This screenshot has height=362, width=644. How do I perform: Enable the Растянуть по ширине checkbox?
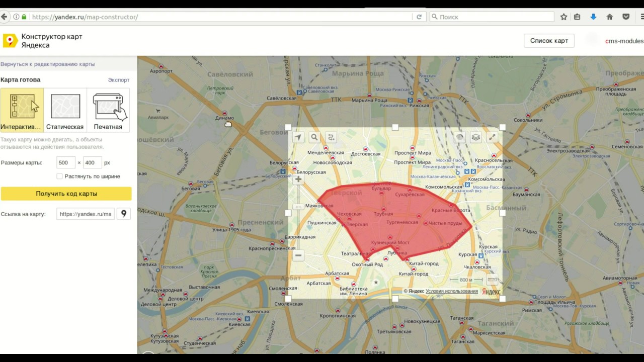[59, 176]
